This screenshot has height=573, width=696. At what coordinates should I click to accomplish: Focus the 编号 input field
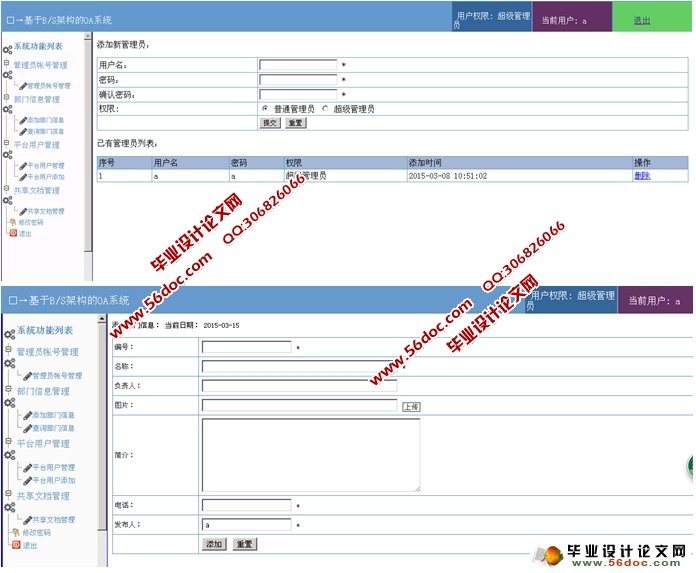tap(246, 347)
